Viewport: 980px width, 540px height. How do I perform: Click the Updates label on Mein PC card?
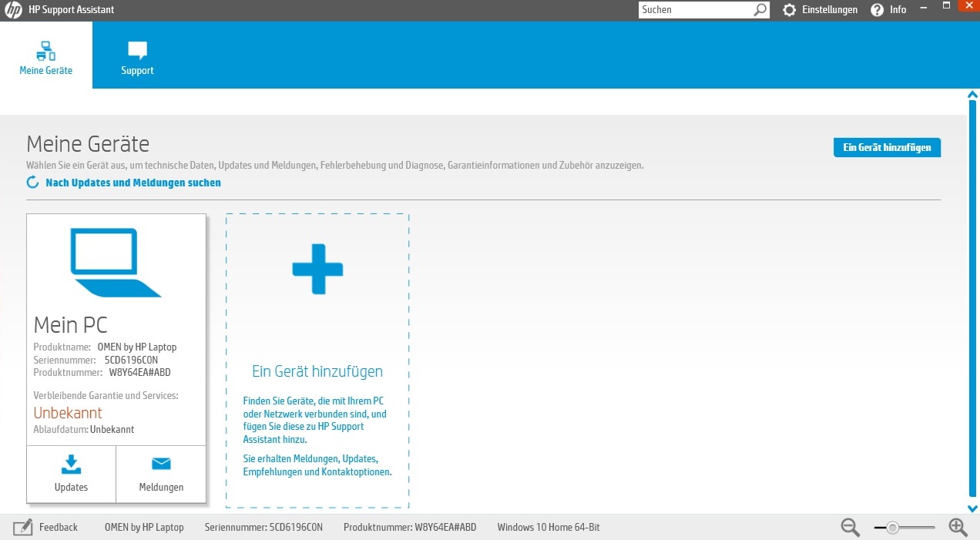click(x=71, y=487)
